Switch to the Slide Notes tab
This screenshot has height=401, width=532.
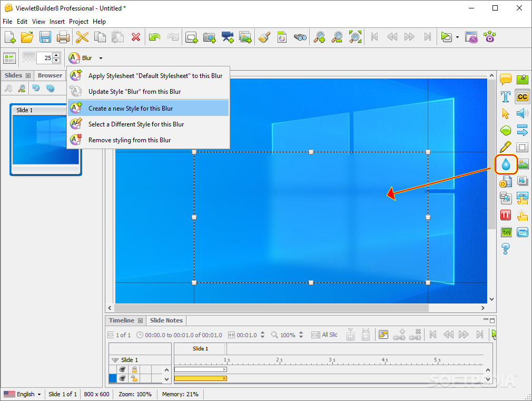[x=166, y=320]
